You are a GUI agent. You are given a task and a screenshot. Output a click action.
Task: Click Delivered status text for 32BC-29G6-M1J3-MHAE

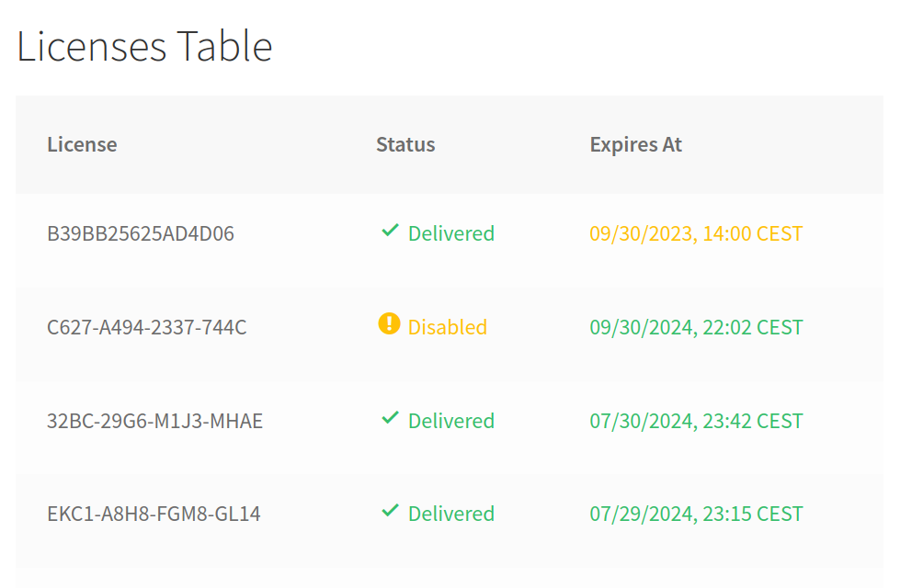coord(451,421)
